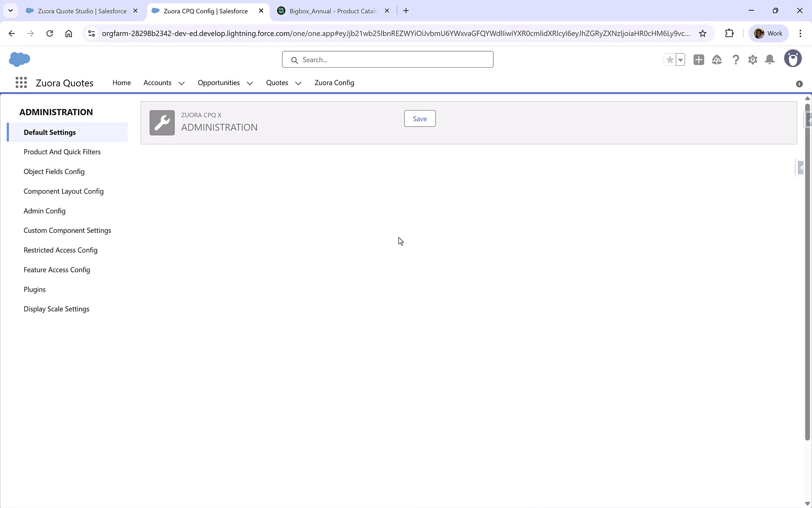The height and width of the screenshot is (508, 812).
Task: Click inside the Search box
Action: 387,59
